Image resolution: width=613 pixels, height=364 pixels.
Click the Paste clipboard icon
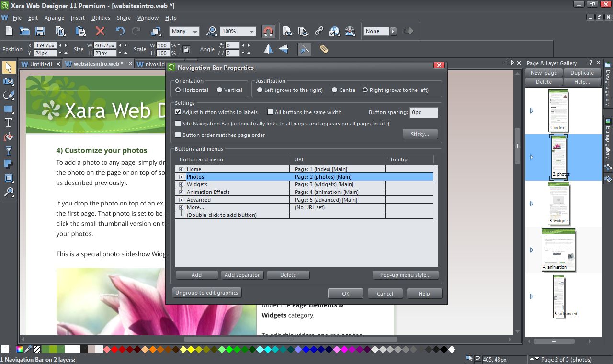[80, 31]
